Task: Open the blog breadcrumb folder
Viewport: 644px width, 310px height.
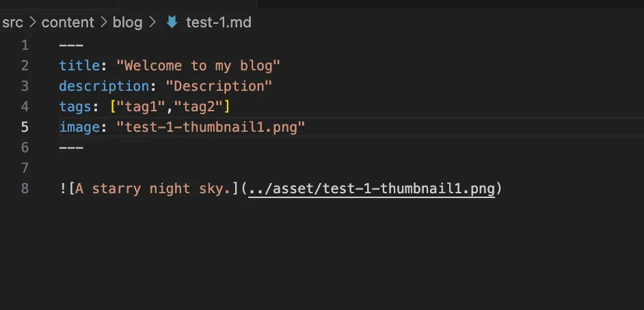Action: 128,23
